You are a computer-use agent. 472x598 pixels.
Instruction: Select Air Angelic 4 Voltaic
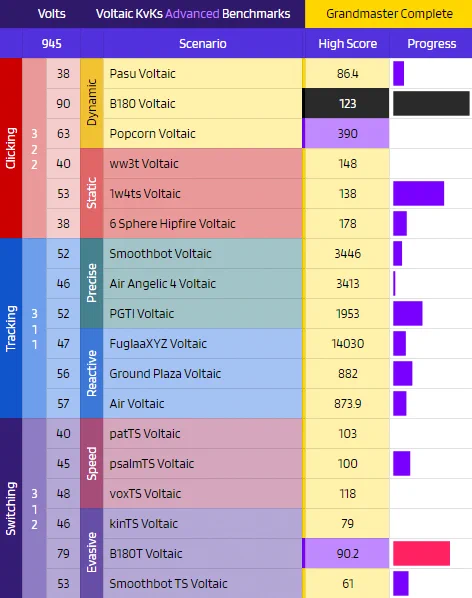[x=162, y=284]
